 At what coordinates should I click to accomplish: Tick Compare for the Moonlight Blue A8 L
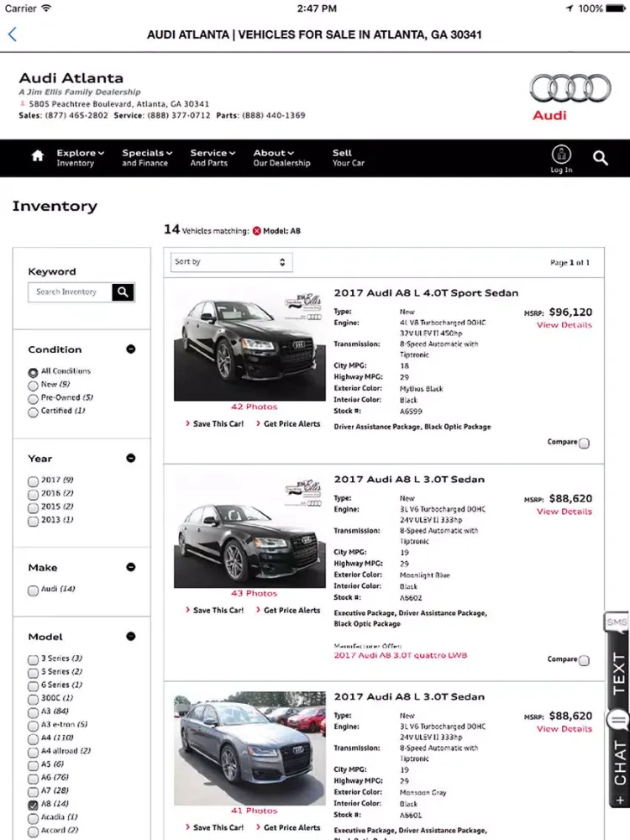[585, 660]
